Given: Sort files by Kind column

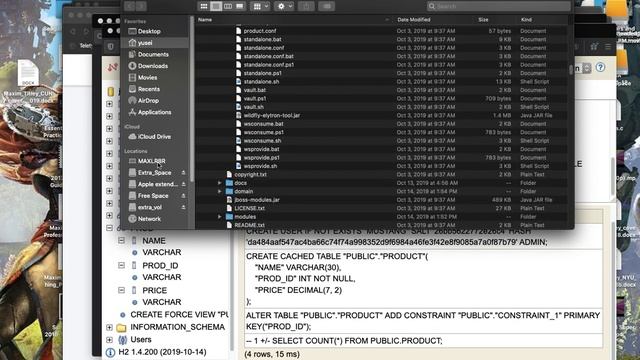Looking at the screenshot, I should [x=526, y=20].
